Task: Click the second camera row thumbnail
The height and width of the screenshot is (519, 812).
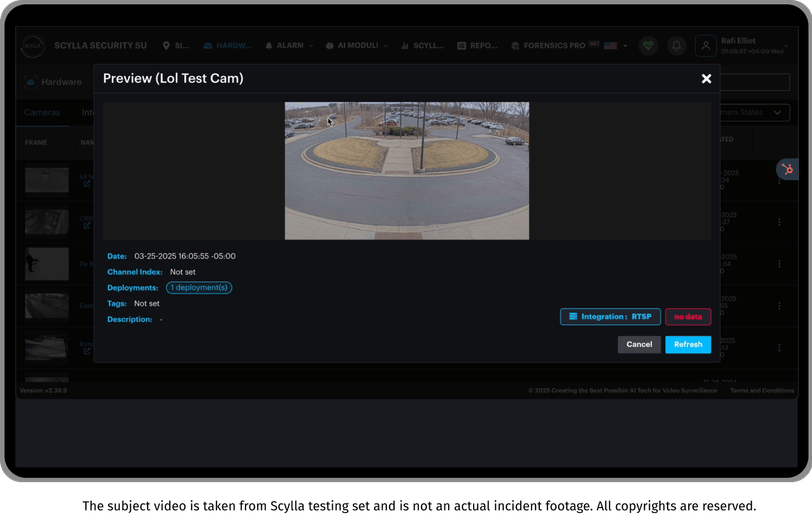Action: click(x=47, y=222)
